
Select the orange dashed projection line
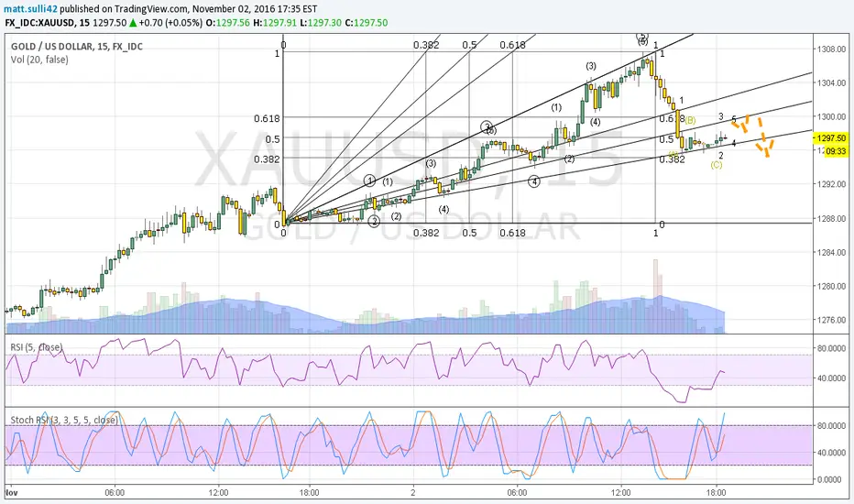coord(754,135)
